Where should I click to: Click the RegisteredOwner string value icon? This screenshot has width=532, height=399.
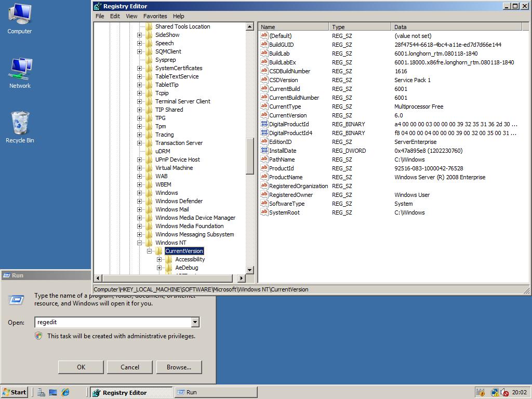(x=264, y=194)
